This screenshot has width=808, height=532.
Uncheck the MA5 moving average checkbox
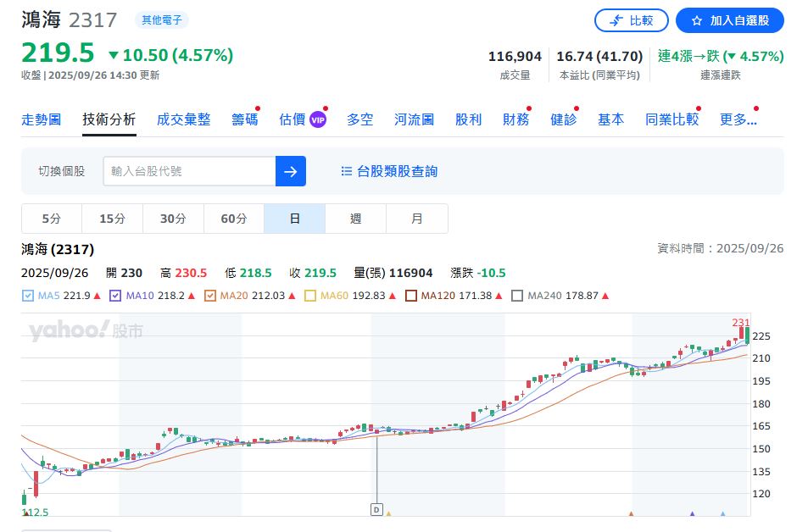(x=28, y=296)
